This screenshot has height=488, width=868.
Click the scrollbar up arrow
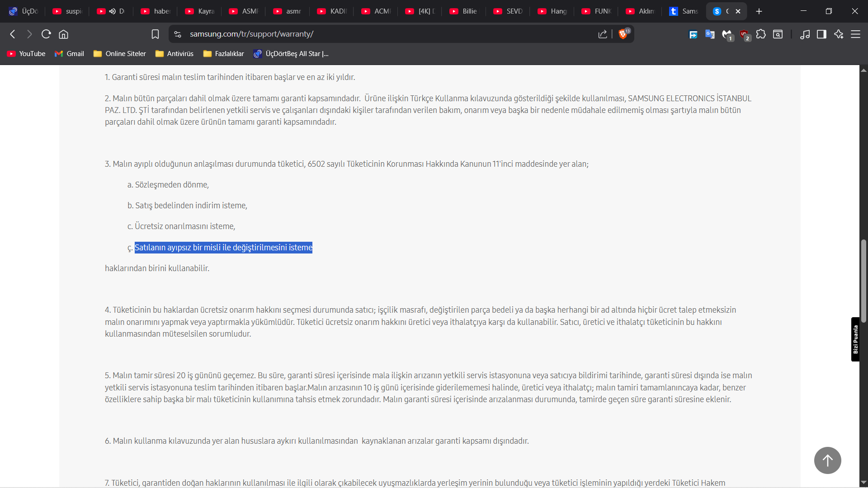[863, 70]
